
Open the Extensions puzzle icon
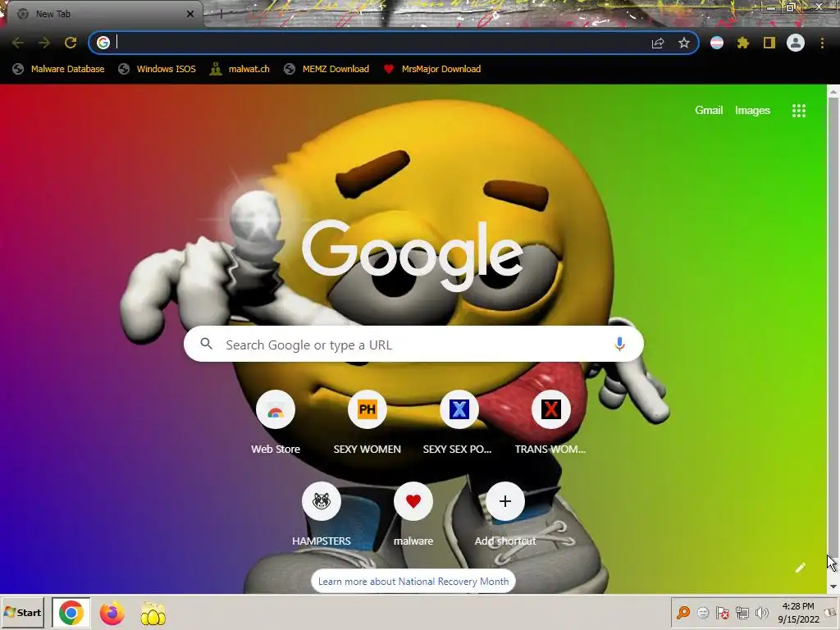click(743, 43)
